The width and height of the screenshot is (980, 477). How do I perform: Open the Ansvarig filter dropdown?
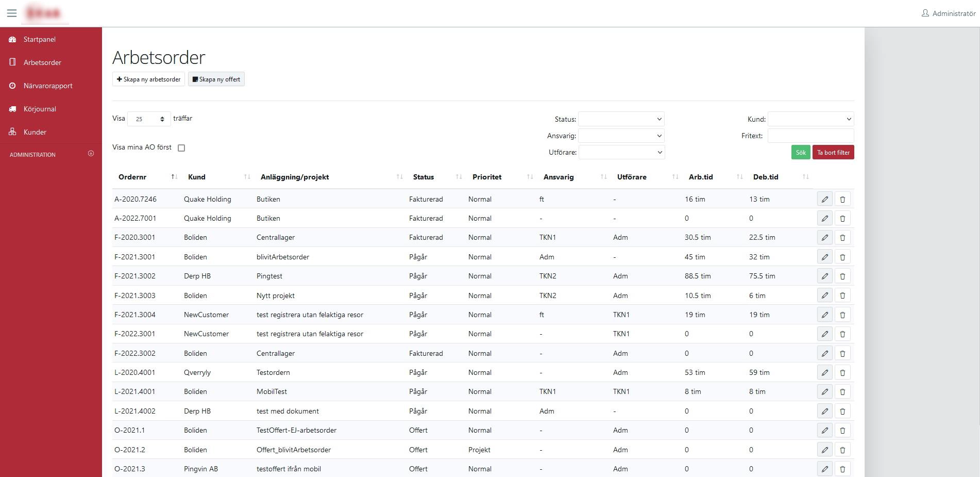(x=621, y=136)
